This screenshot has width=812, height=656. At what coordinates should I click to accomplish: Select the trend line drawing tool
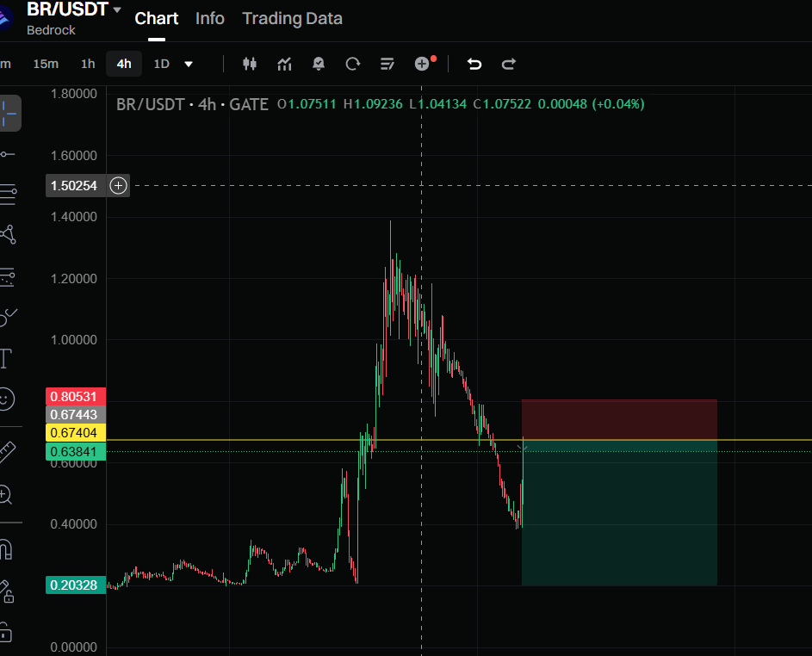[8, 154]
